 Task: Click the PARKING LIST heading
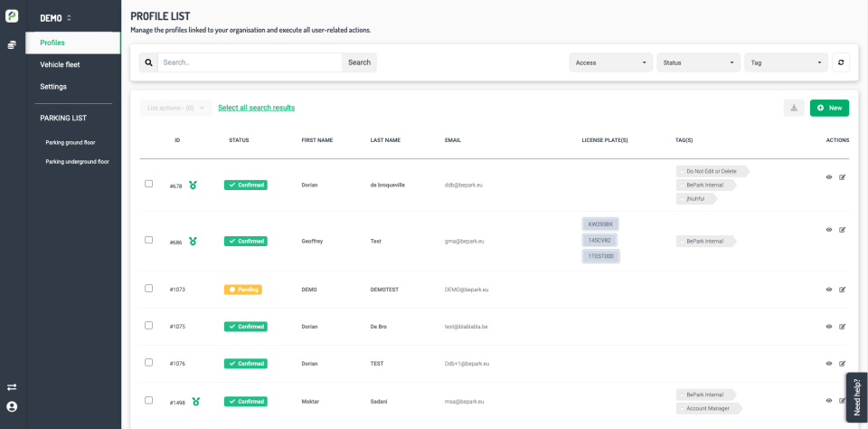[63, 118]
